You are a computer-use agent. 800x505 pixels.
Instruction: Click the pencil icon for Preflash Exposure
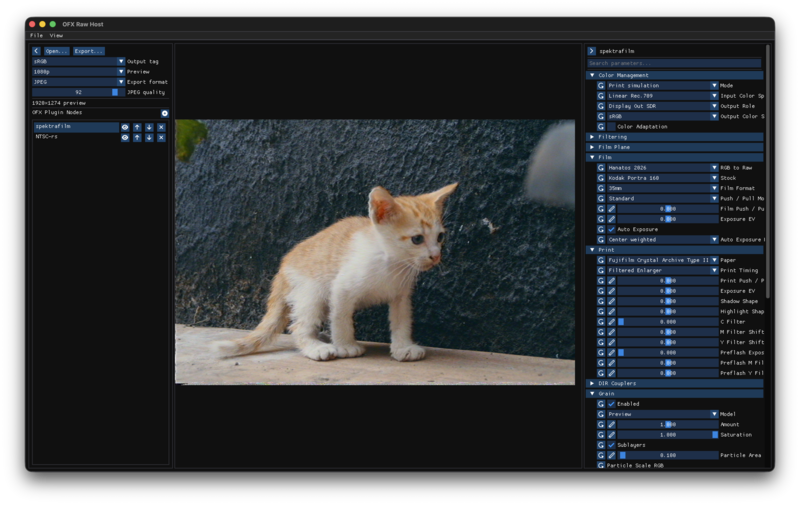pos(611,352)
